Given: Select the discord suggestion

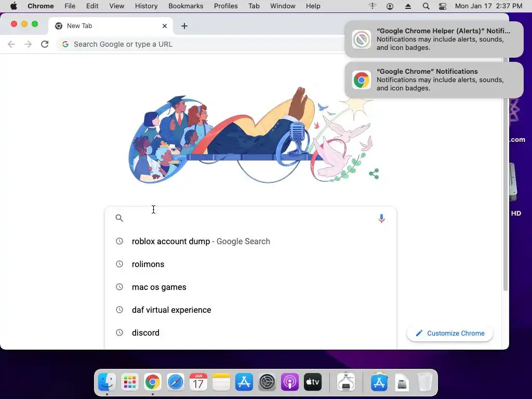Looking at the screenshot, I should tap(250, 332).
